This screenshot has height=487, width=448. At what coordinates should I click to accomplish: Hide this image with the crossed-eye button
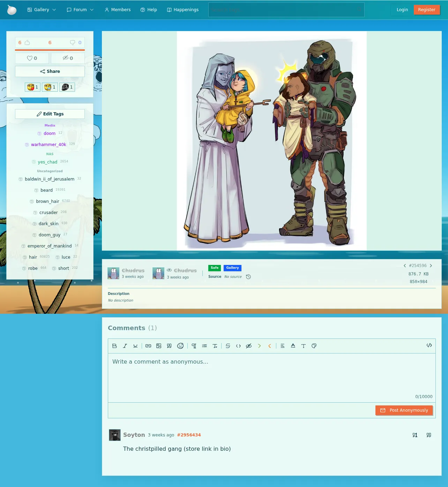tap(68, 58)
